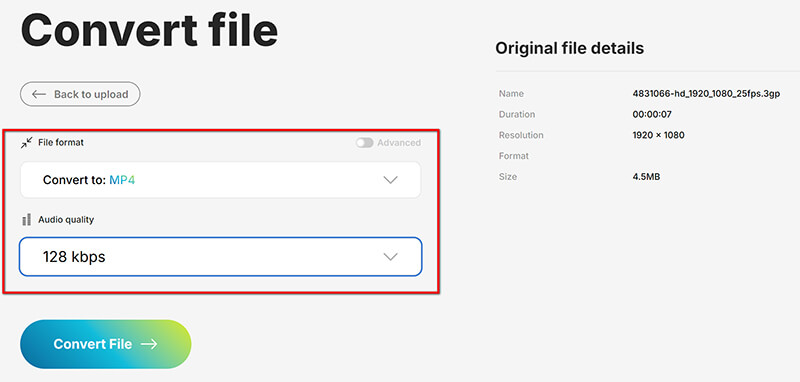Click the size value 4.5MB

coord(646,177)
